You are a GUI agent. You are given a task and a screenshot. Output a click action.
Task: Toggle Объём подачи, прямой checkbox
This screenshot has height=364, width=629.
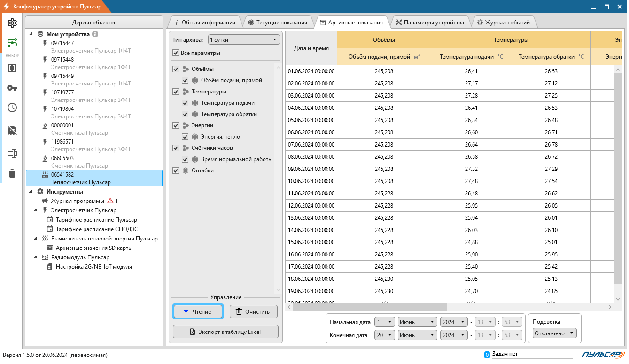click(x=185, y=80)
